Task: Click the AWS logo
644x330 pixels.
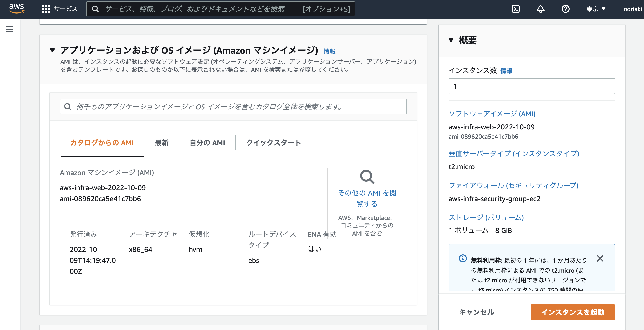Action: tap(16, 9)
